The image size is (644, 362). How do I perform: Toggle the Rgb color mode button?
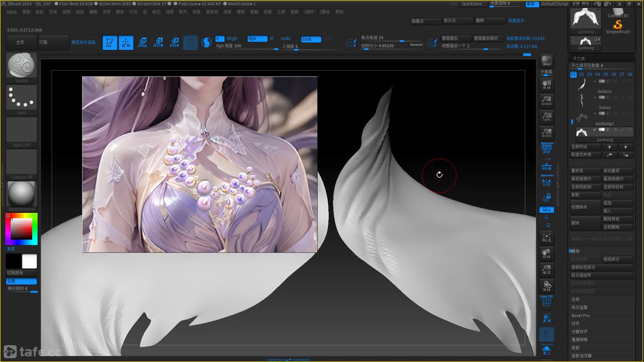(x=257, y=39)
